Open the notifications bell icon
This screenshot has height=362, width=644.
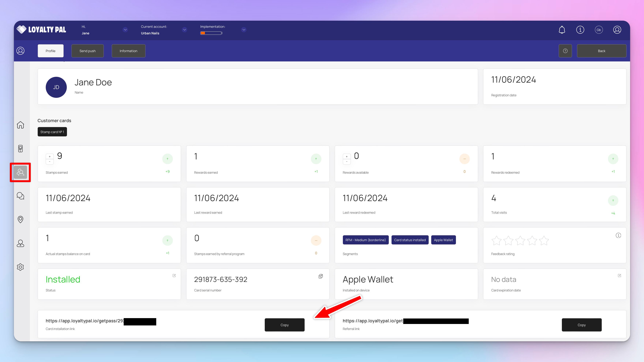[562, 30]
